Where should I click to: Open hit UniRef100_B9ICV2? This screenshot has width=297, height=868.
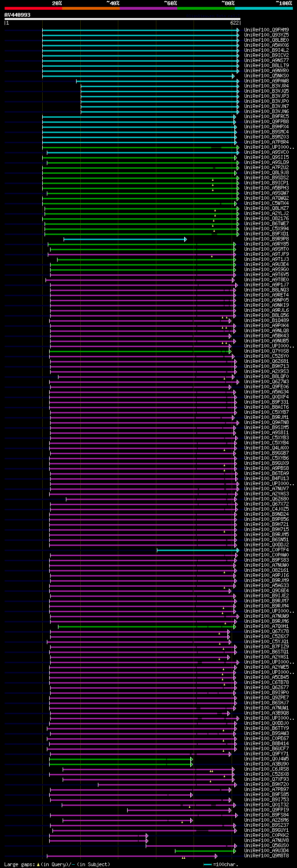pyautogui.click(x=266, y=56)
